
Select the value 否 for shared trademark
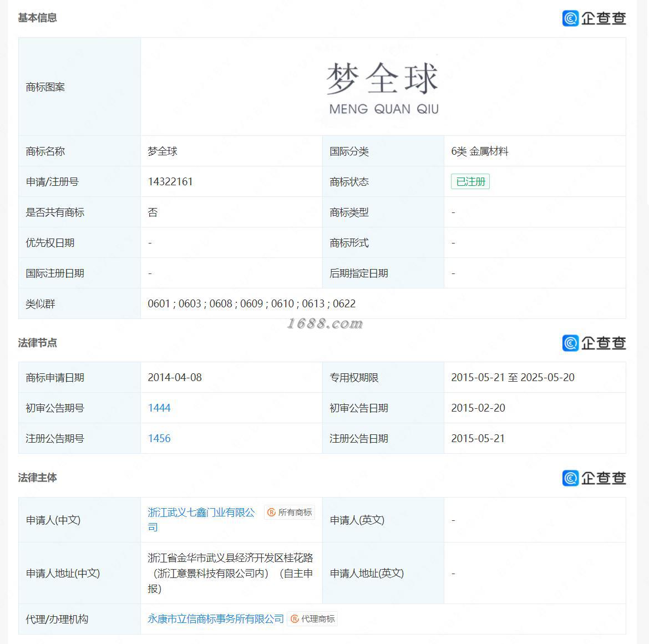tap(153, 212)
